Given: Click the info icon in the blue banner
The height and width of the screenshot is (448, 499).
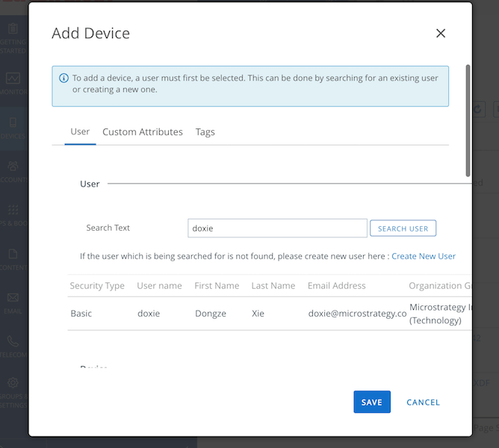Looking at the screenshot, I should tap(64, 78).
